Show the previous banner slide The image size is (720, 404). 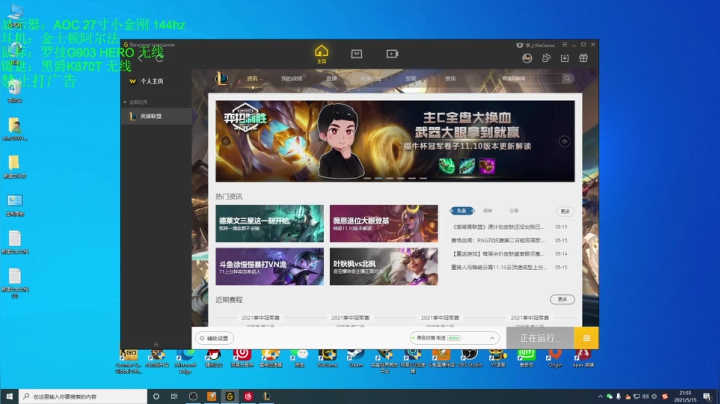[225, 141]
